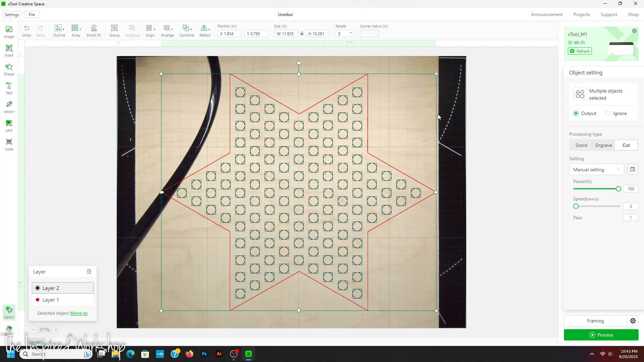Open the xArt panel
The height and width of the screenshot is (362, 644).
(9, 126)
